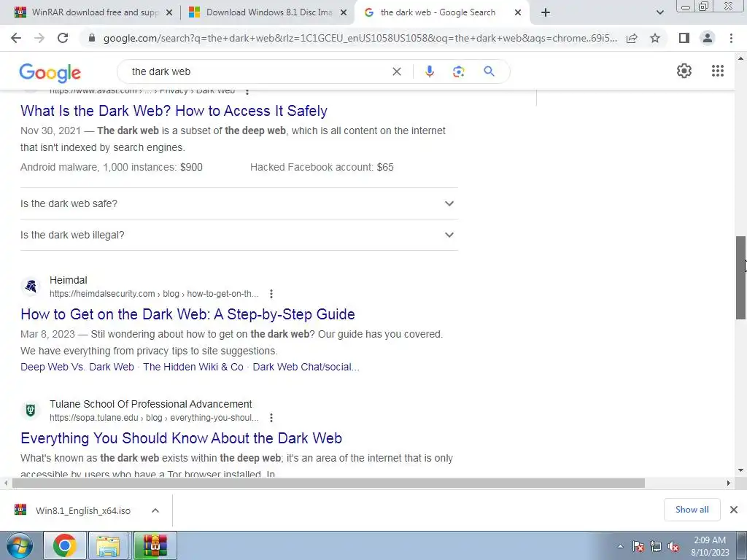Screen dimensions: 747x560
Task: Click the scroll-up arrow
Action: pyautogui.click(x=741, y=58)
